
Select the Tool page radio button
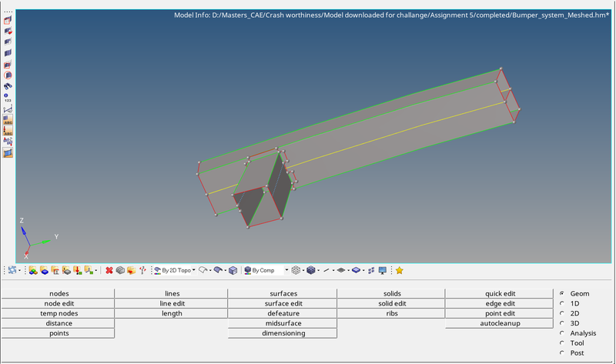[x=562, y=343]
